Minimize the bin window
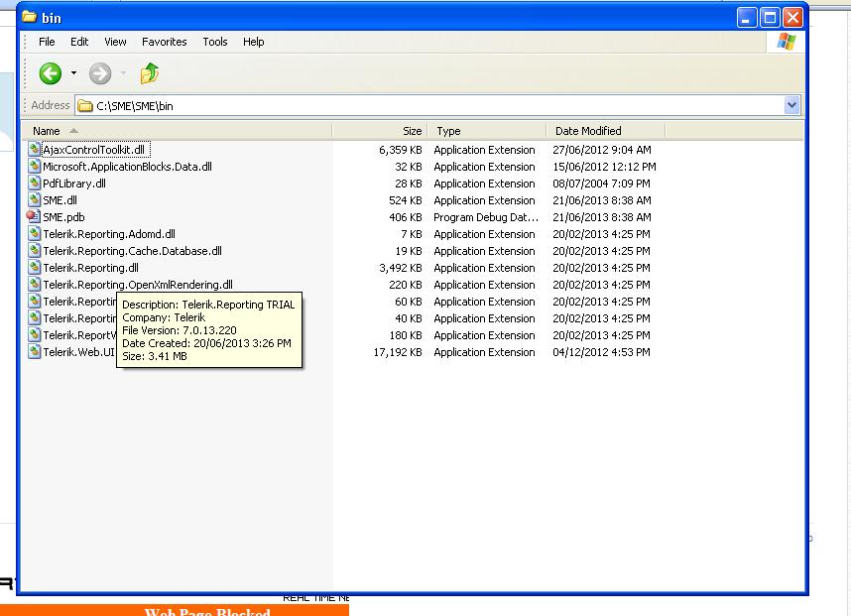851x616 pixels. point(746,18)
